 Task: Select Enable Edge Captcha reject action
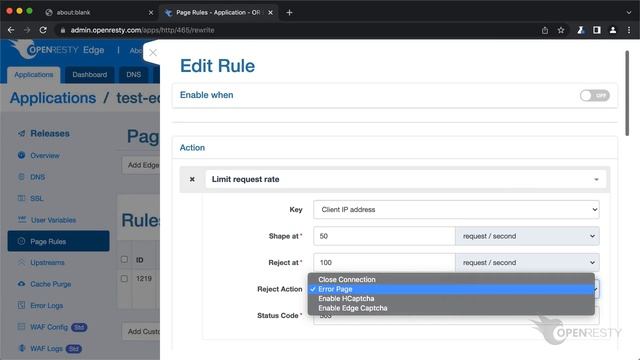451,308
